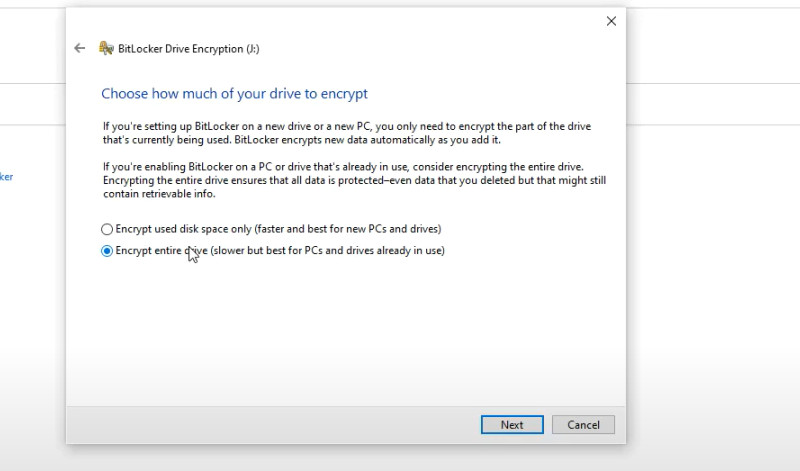The width and height of the screenshot is (800, 471).
Task: Click the background window right of the dialog
Action: point(713,255)
